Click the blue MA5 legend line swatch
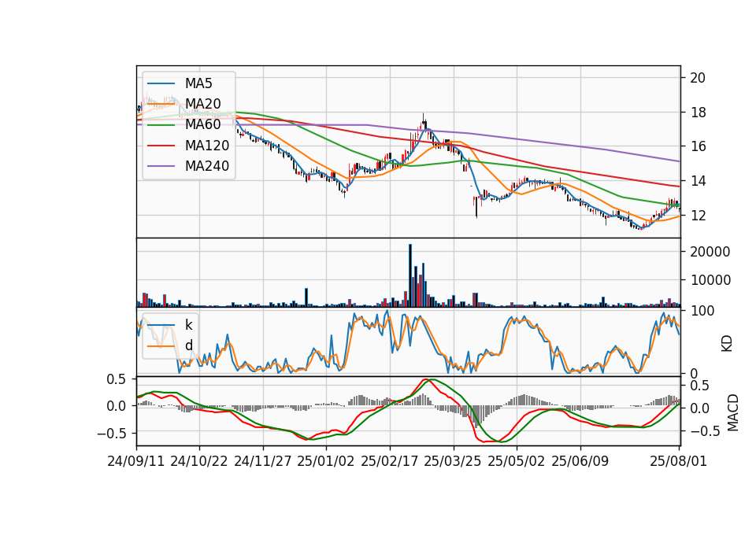The width and height of the screenshot is (756, 543). click(x=161, y=83)
